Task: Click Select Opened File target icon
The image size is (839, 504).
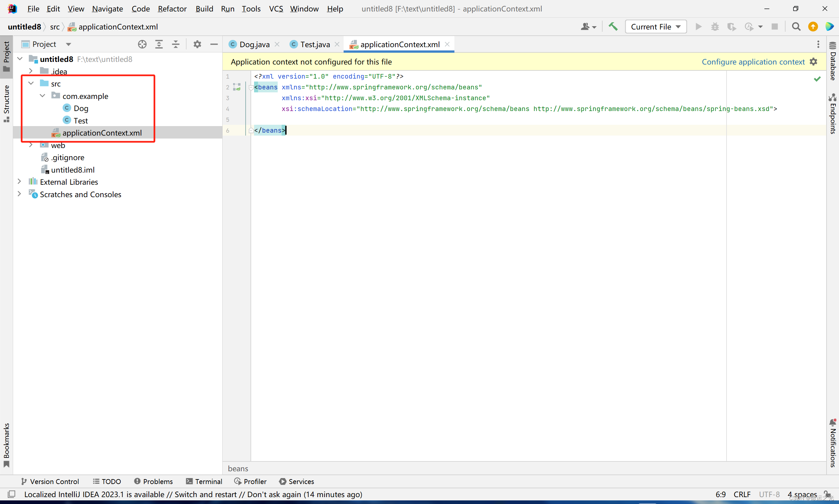Action: (x=142, y=44)
